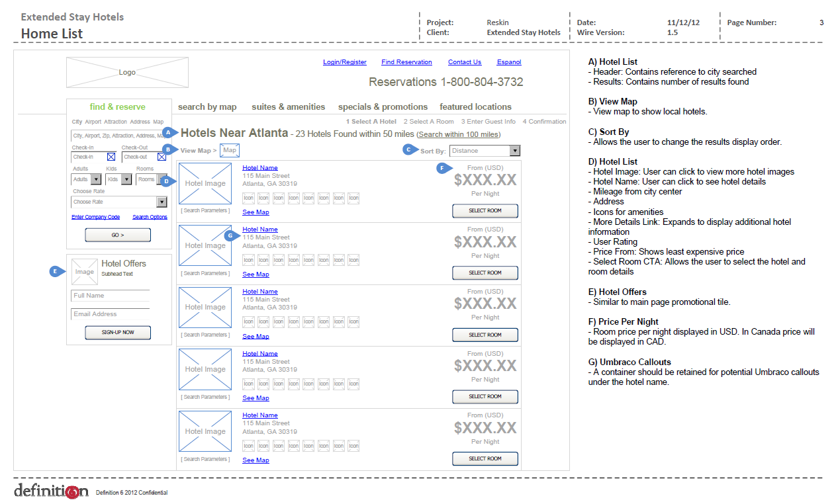This screenshot has width=838, height=504.
Task: Click the Hotel Name link of the fifth hotel
Action: tap(260, 415)
